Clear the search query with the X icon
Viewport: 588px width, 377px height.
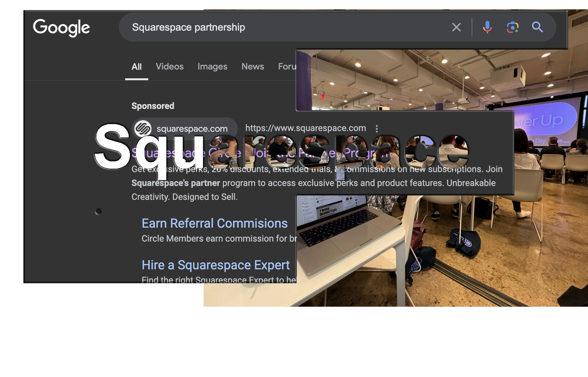(x=456, y=27)
